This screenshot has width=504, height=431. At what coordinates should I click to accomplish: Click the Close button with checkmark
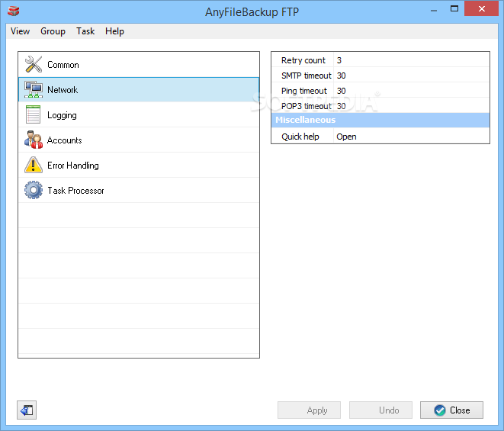point(451,410)
